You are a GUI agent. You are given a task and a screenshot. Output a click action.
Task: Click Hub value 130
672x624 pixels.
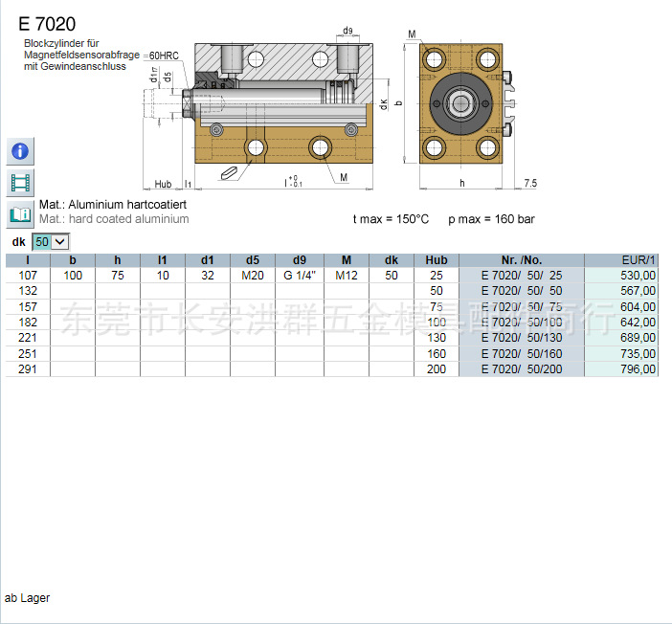tap(437, 338)
